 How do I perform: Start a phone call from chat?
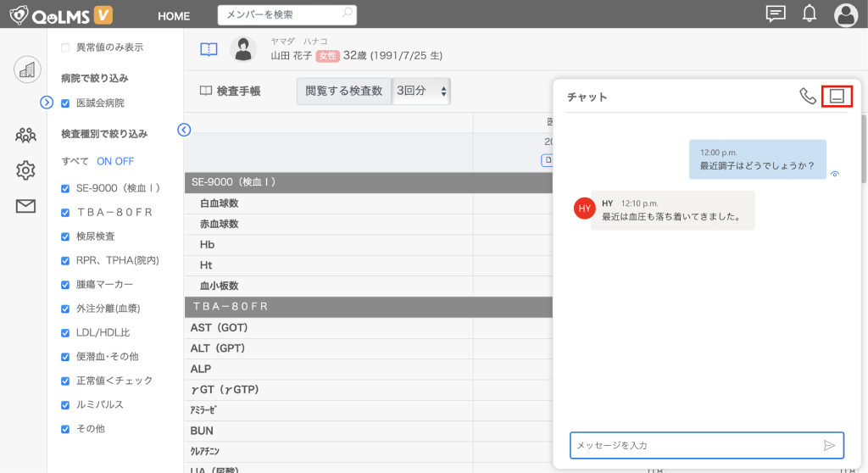(x=807, y=96)
